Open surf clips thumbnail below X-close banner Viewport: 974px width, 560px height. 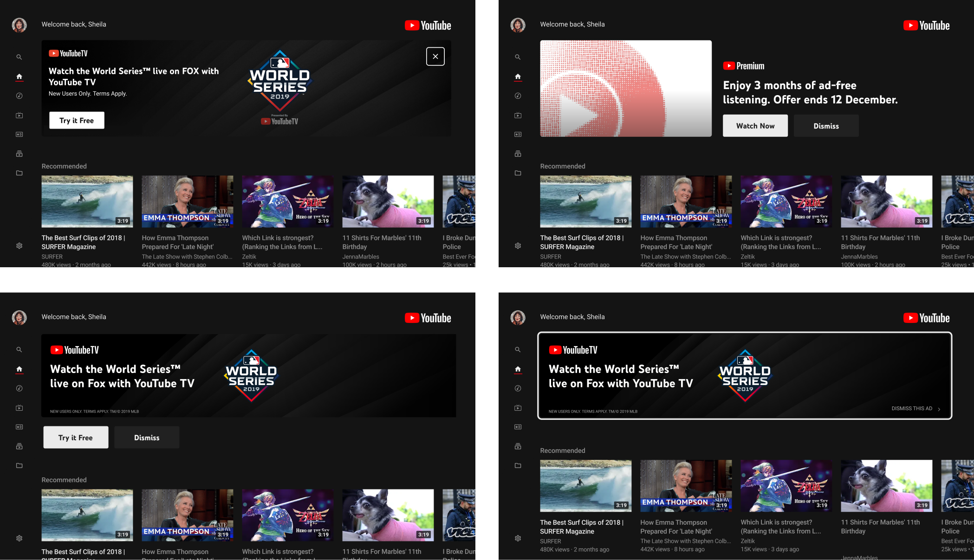tap(87, 201)
